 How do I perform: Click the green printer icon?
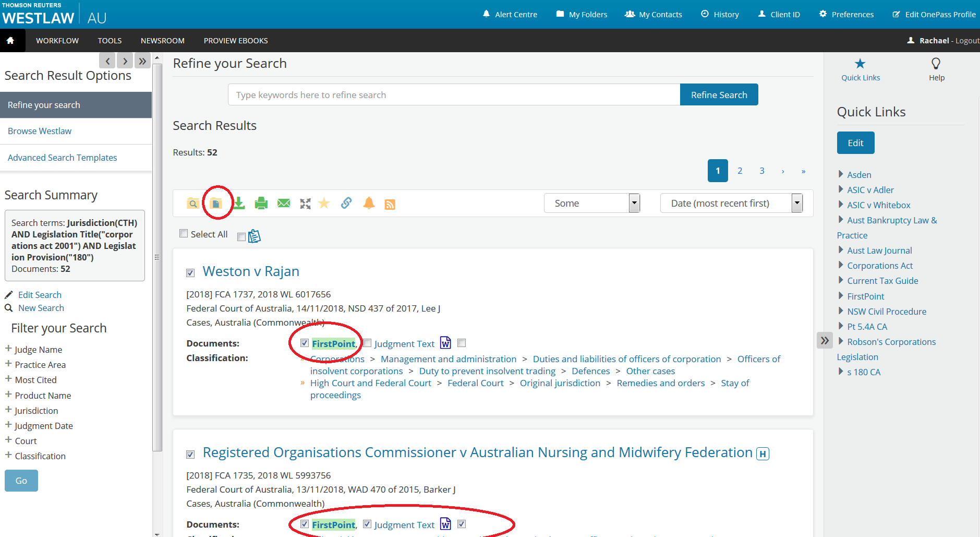point(261,204)
